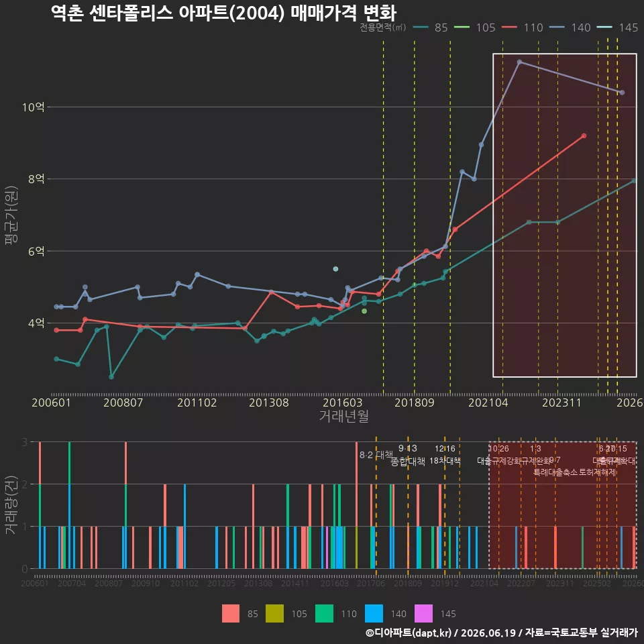Click the 85 legend line at top
This screenshot has height=644, width=644.
420,28
